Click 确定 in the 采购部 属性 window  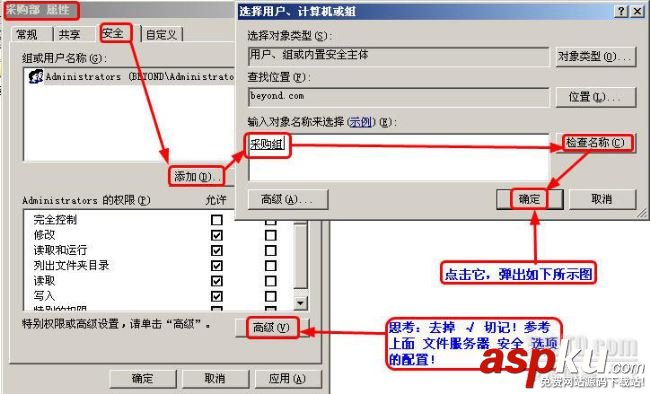point(143,378)
